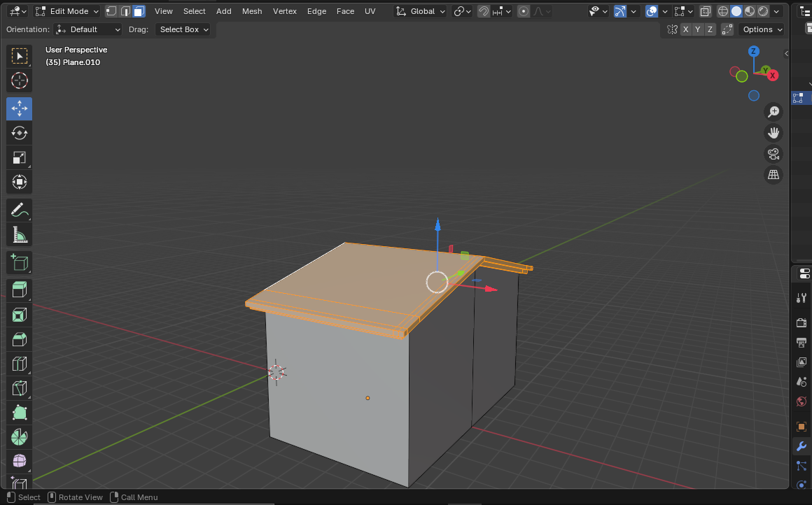Select the Rotate tool

(x=19, y=133)
